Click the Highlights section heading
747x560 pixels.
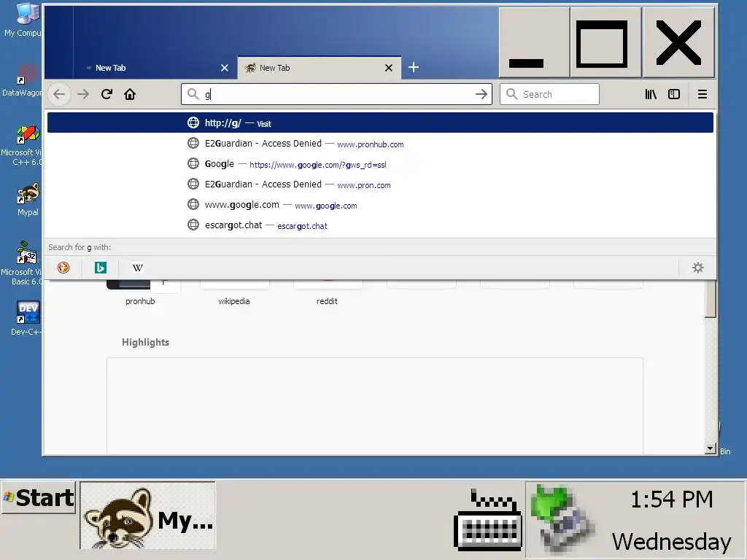pyautogui.click(x=145, y=343)
